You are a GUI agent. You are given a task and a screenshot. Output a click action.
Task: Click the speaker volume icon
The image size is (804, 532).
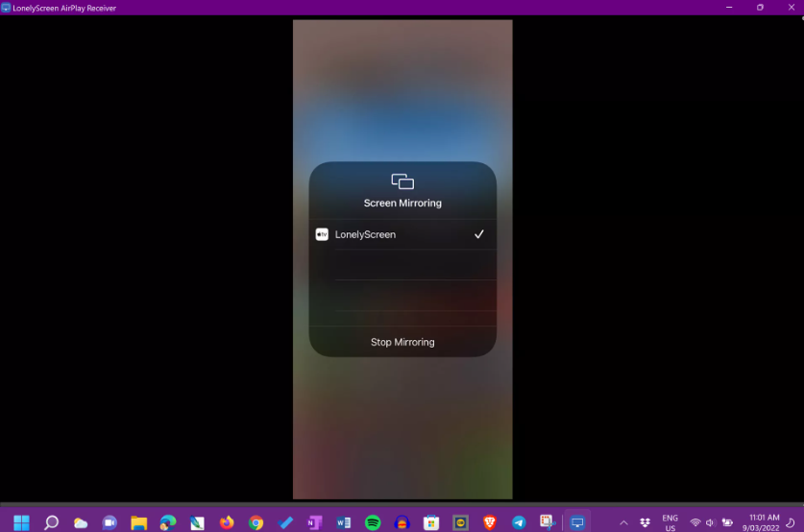click(x=710, y=522)
